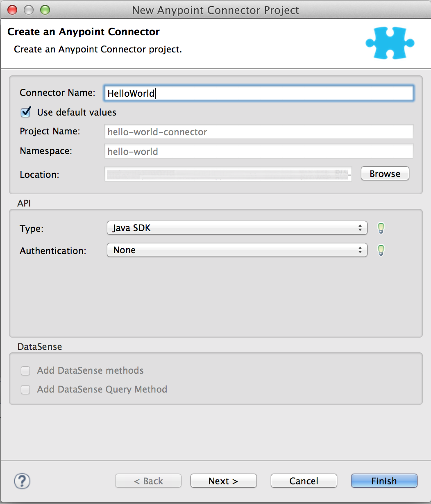
Task: Click the lightbulb hint icon next to Authentication
Action: click(x=381, y=250)
